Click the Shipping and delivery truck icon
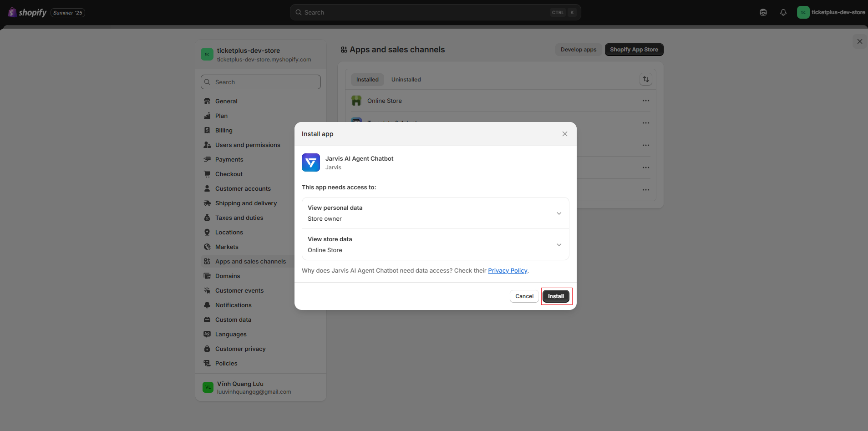The image size is (868, 431). [207, 203]
